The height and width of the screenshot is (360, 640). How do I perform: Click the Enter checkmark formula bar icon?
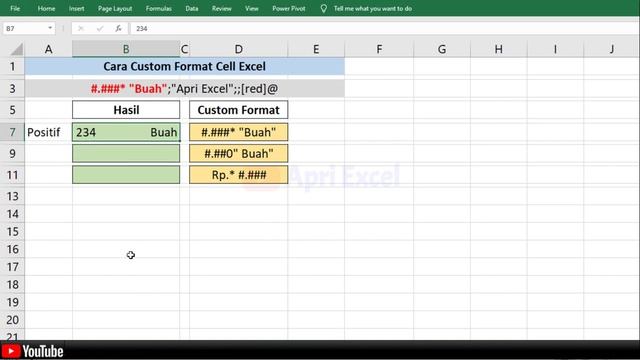100,29
